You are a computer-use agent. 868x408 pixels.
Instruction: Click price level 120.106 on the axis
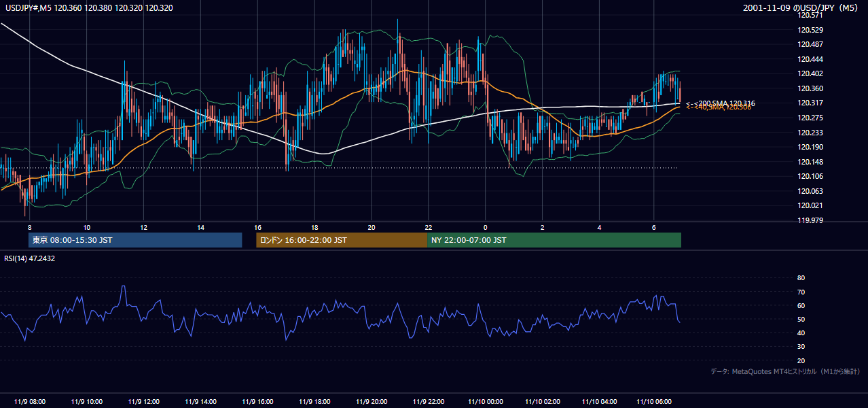pyautogui.click(x=810, y=176)
